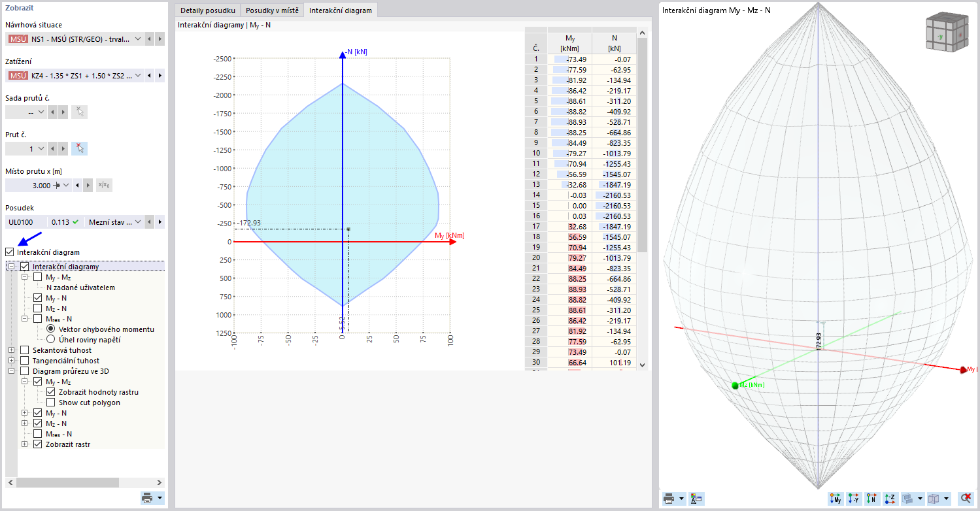
Task: Click the N [kN] column header
Action: [x=614, y=42]
